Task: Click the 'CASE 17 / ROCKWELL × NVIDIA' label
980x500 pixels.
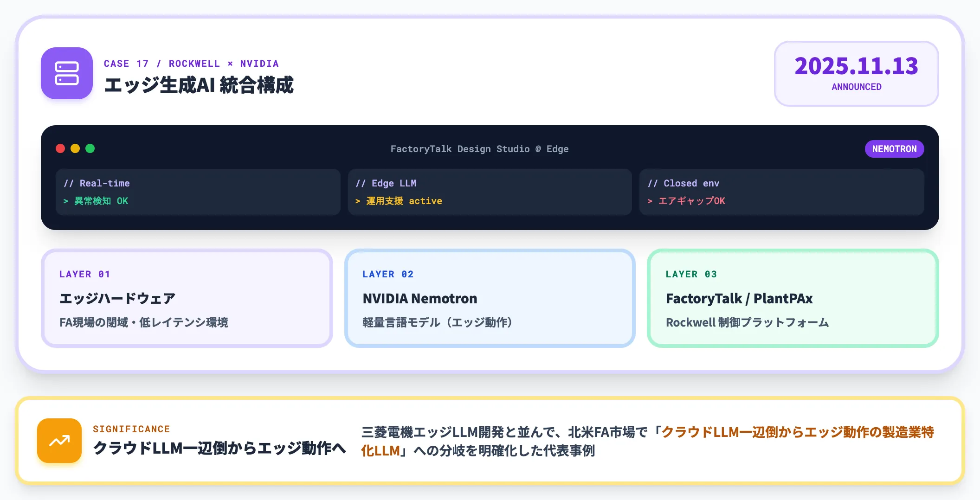Action: click(x=191, y=64)
